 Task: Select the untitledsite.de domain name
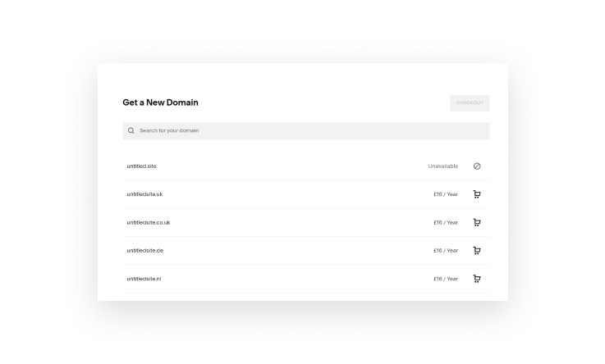point(144,250)
